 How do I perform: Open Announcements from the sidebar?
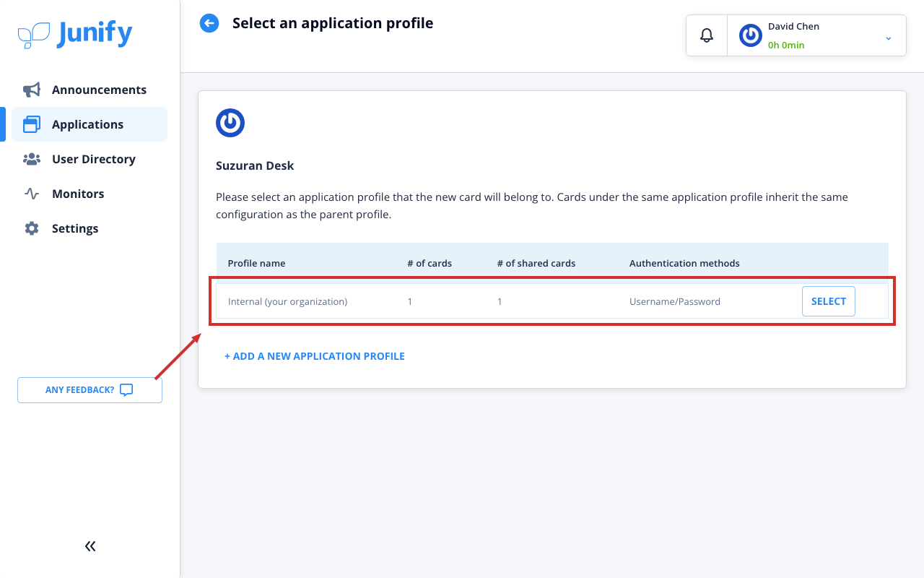(90, 90)
